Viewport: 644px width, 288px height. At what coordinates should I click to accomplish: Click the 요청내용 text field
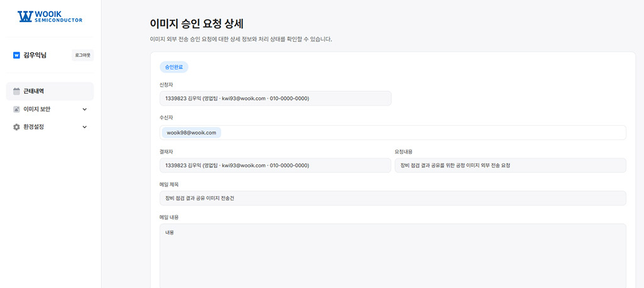click(x=510, y=165)
